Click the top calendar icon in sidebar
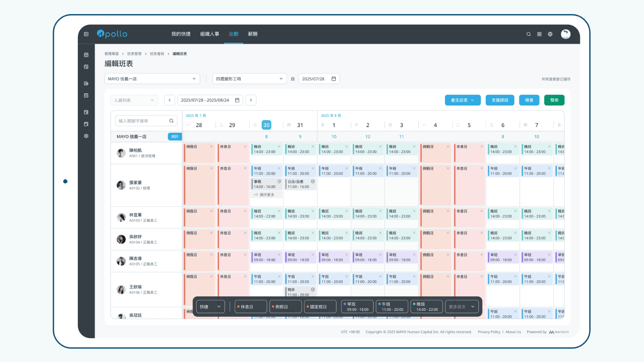The image size is (644, 362). coord(86,55)
